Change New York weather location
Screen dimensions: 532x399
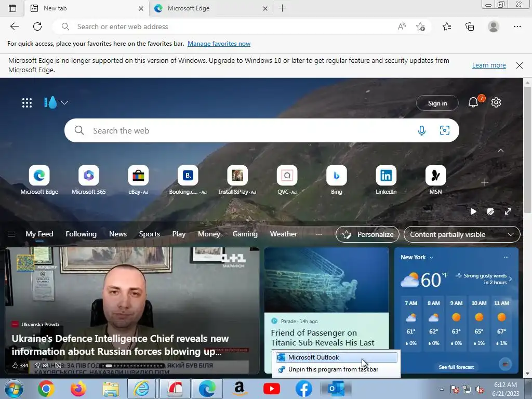[417, 257]
